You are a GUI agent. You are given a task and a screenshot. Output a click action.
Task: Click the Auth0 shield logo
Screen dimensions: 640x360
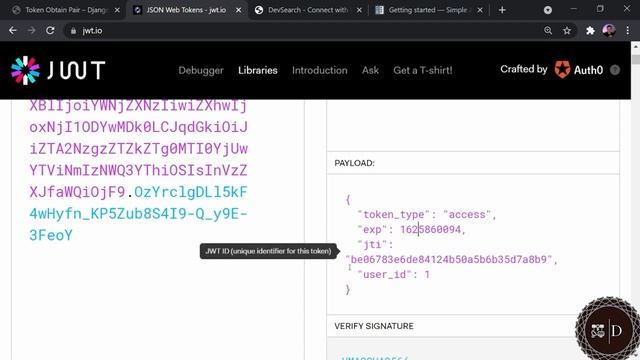(x=562, y=70)
